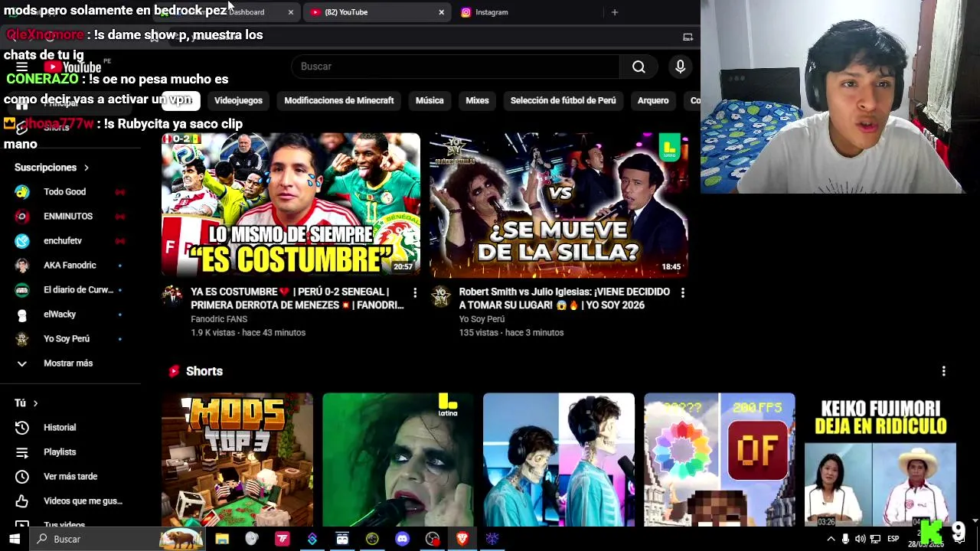Viewport: 980px width, 551px height.
Task: Open options menu for Robert Smith vs Julio video
Action: [682, 292]
